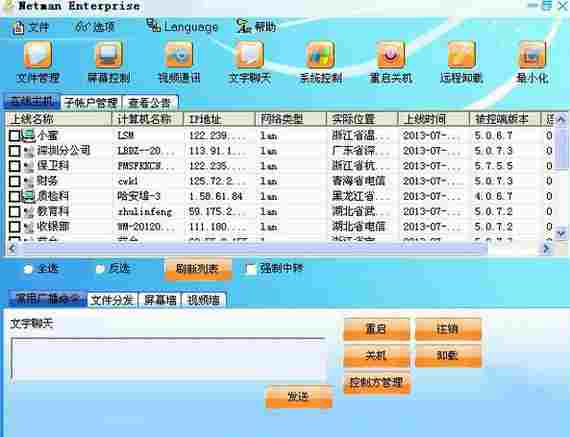Select the 1.58.61.84 IP address cell
This screenshot has width=570, height=437.
(216, 197)
